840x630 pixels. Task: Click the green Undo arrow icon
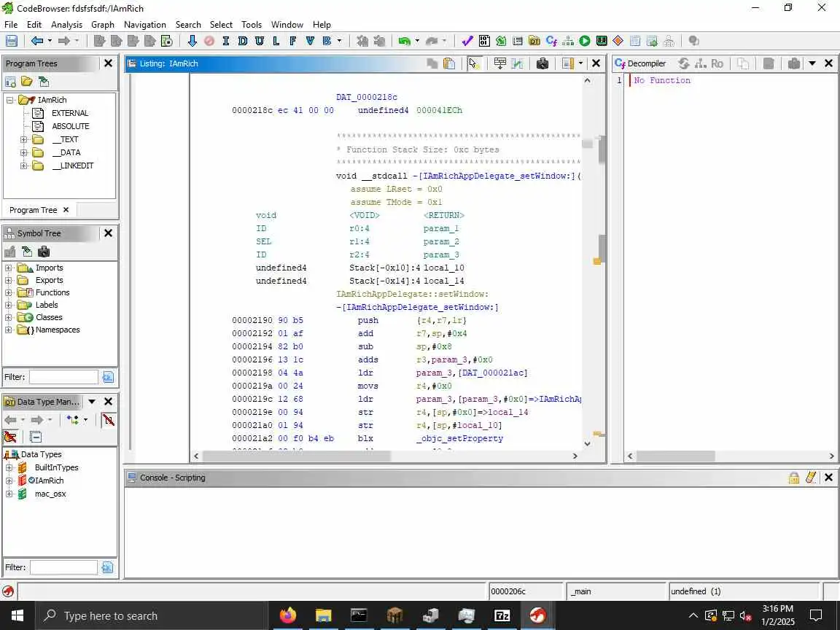tap(405, 41)
